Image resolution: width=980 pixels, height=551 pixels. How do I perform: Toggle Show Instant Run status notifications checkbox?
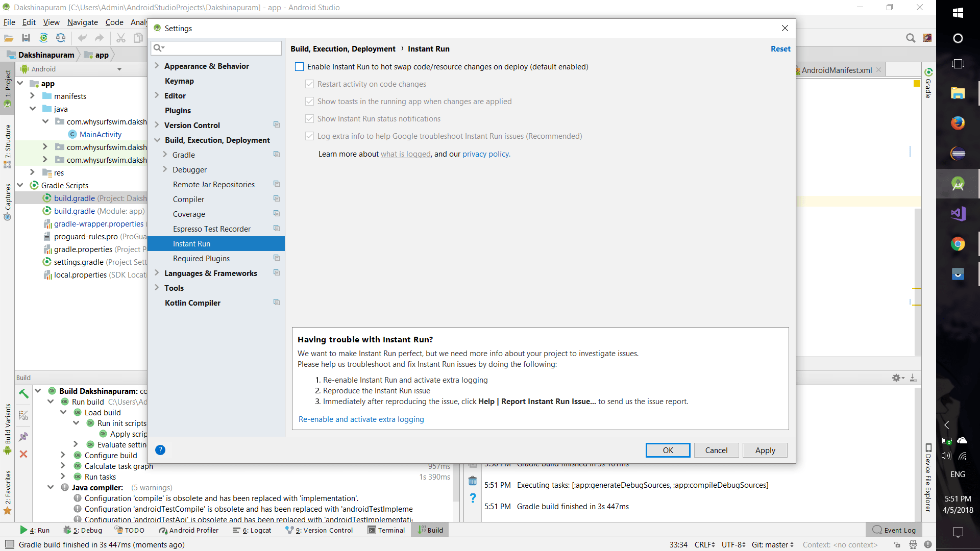tap(309, 119)
